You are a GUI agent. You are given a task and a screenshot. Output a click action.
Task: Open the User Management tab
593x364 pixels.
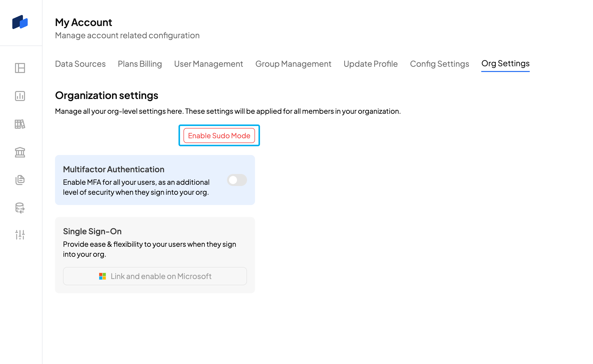click(208, 64)
